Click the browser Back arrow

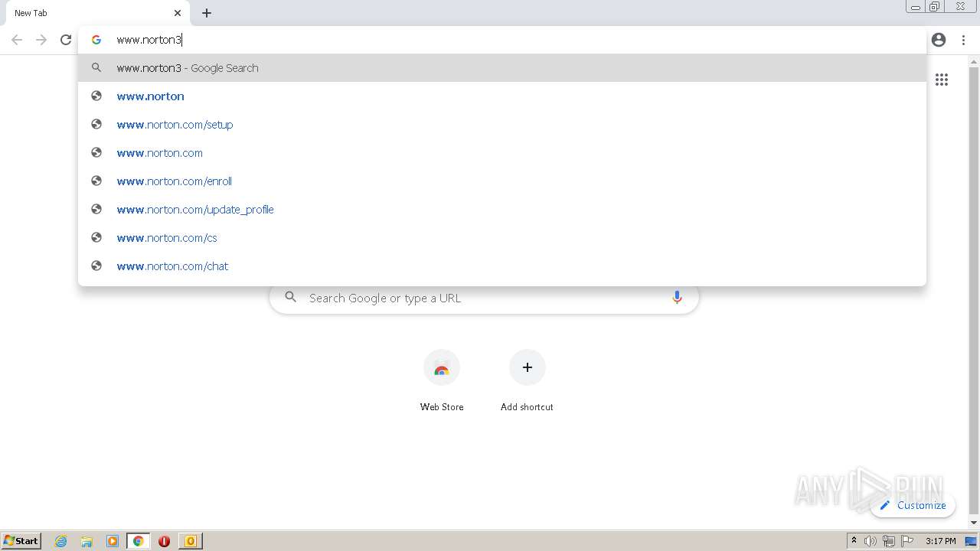17,40
